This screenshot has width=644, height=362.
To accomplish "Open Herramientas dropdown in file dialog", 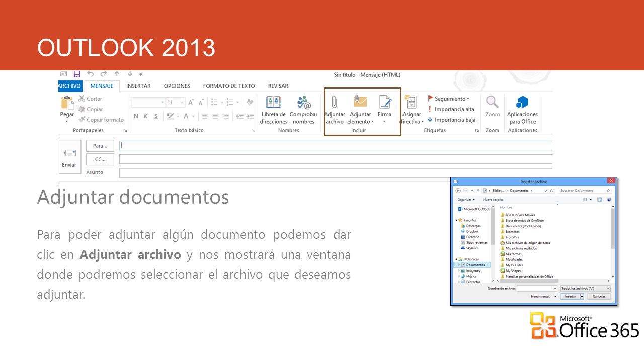I will 543,297.
